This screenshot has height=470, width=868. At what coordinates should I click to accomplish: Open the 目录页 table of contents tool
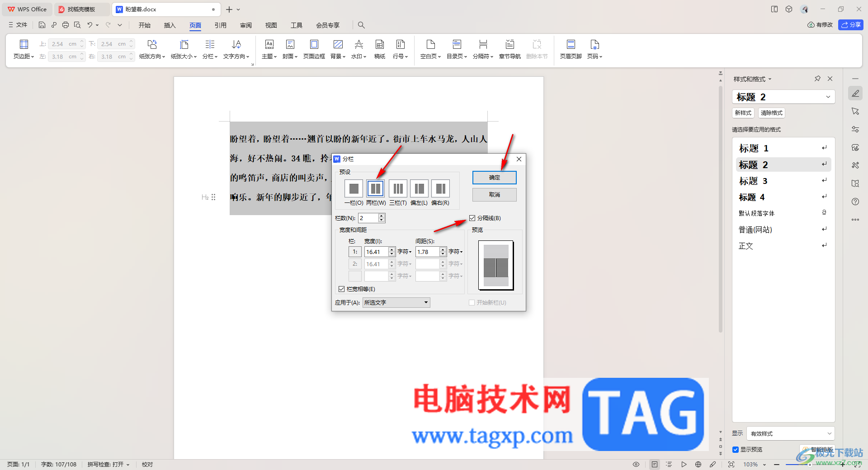click(x=457, y=49)
